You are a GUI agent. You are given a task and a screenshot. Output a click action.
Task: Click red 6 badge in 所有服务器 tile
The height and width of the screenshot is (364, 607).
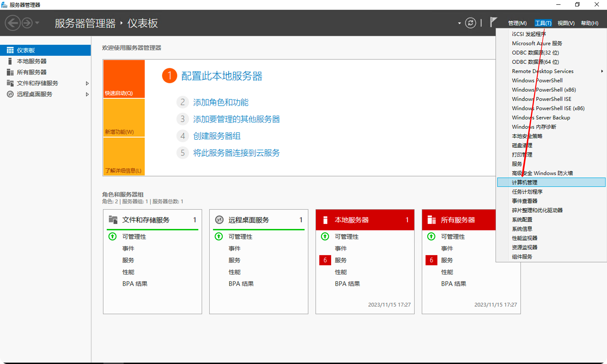pos(431,260)
